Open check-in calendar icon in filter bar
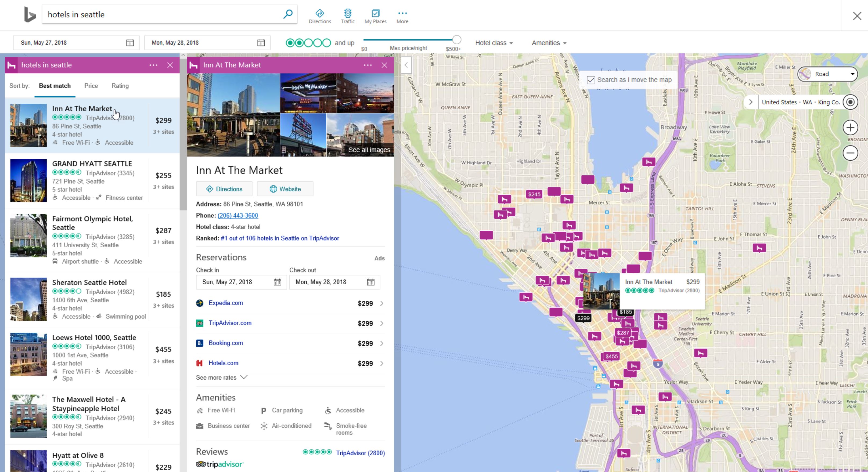The image size is (868, 472). (x=130, y=43)
